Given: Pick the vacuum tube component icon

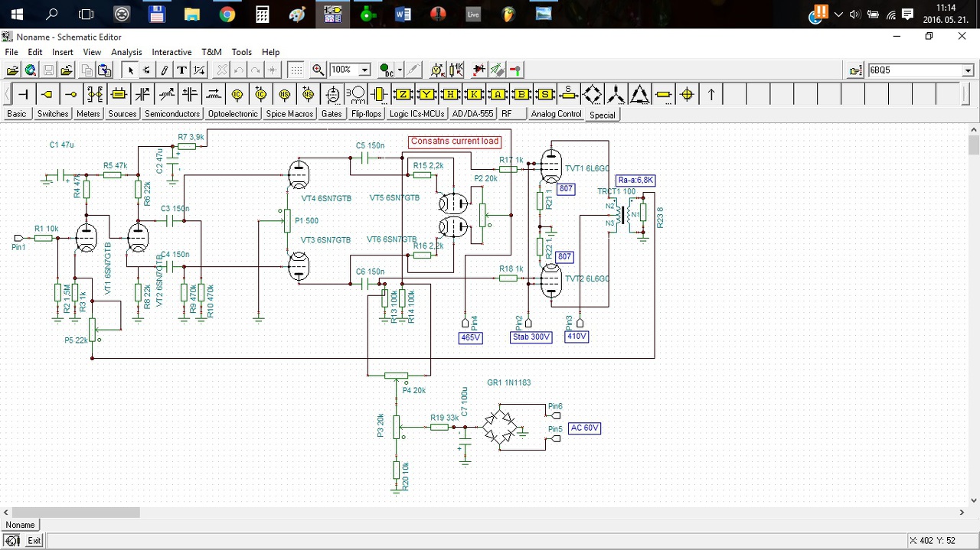Looking at the screenshot, I should click(332, 94).
